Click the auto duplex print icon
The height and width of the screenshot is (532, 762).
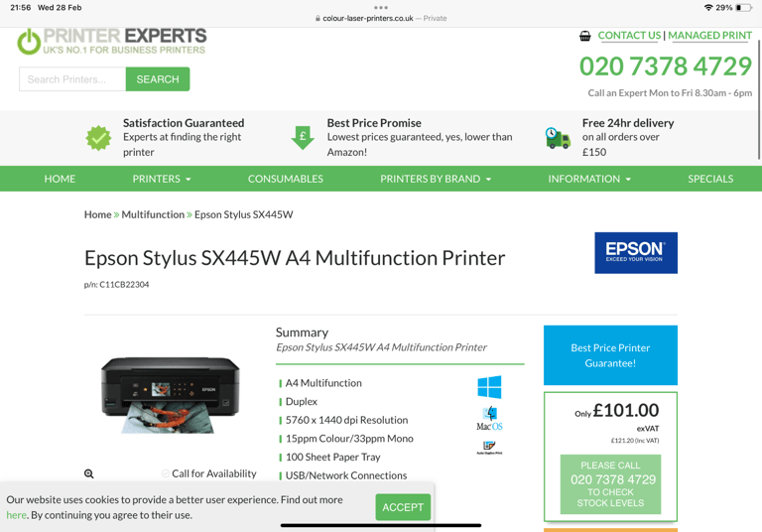489,448
